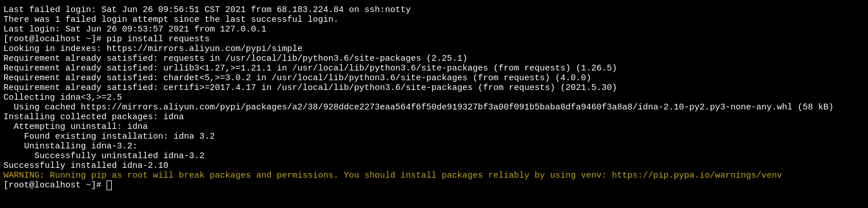This screenshot has width=868, height=208.
Task: Click the failed login IP 68.183.224.84
Action: (x=310, y=10)
